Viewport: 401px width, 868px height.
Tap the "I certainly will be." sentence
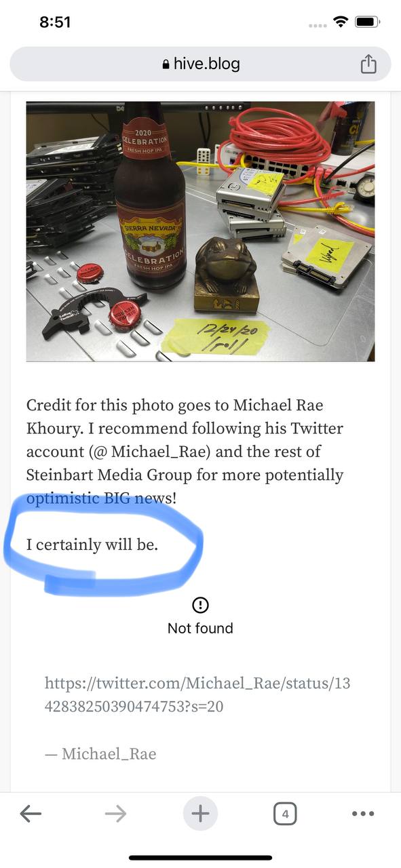click(92, 544)
